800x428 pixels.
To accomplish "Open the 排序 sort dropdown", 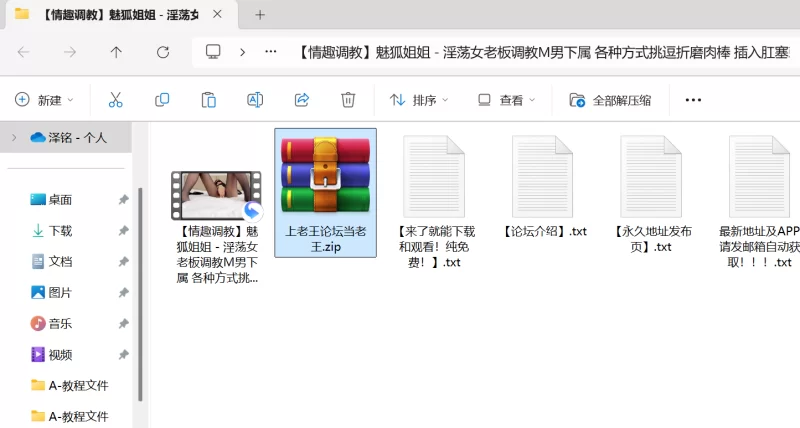I will (418, 100).
